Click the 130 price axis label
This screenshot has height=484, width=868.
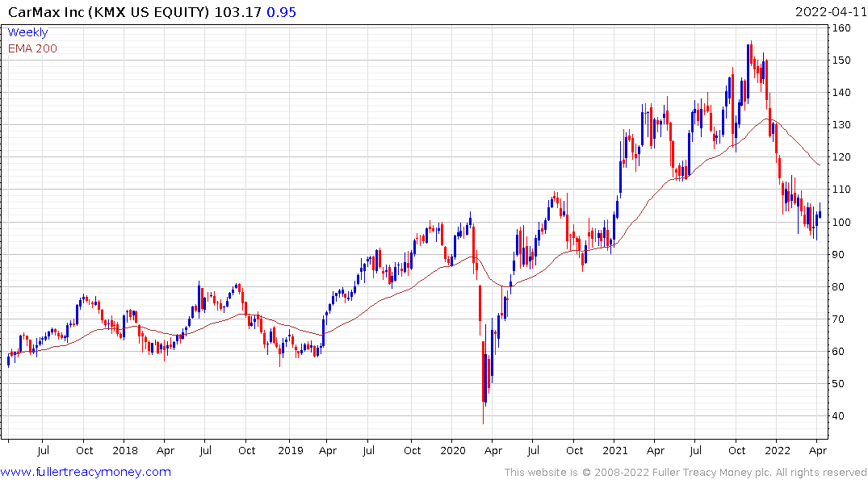click(x=841, y=125)
